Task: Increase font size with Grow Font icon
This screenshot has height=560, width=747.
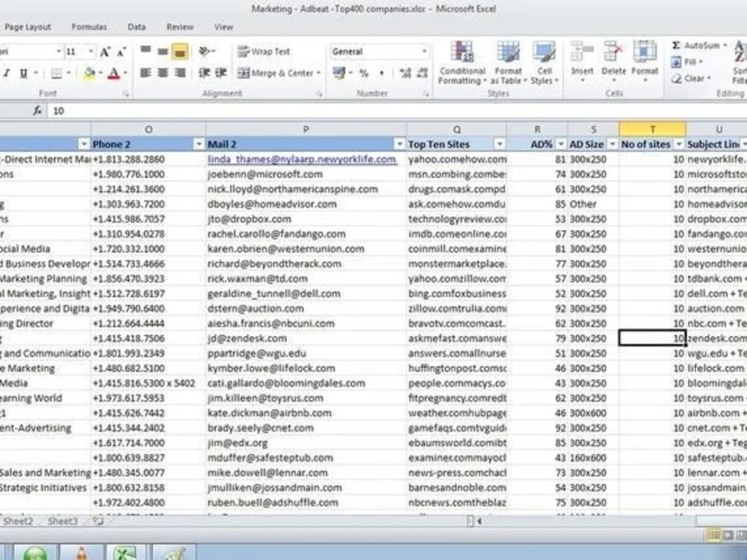Action: click(x=105, y=52)
